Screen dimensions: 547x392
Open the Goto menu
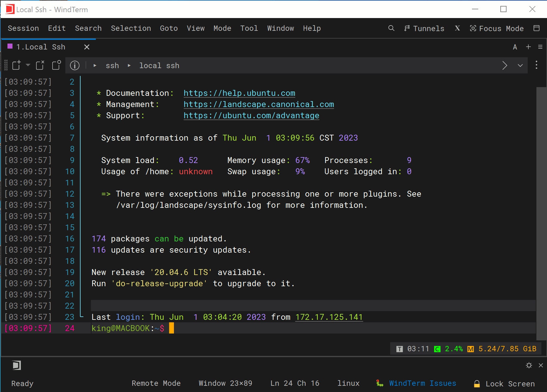(169, 28)
